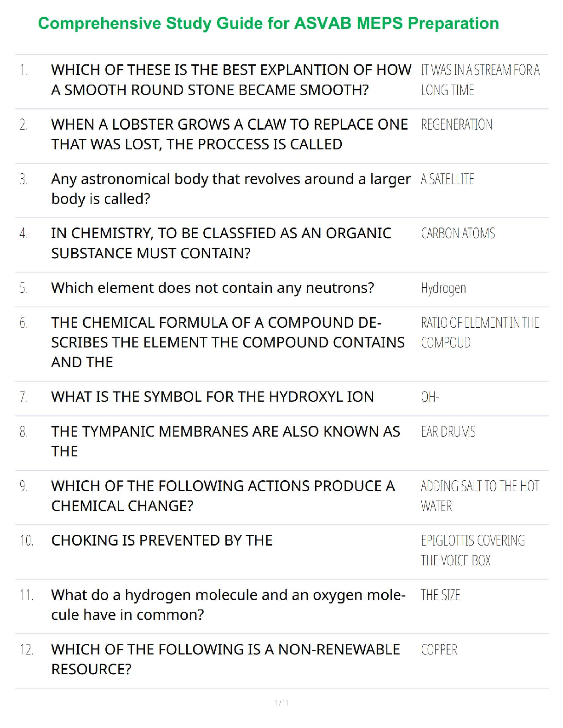
Task: Click the chemical change question
Action: [x=223, y=495]
